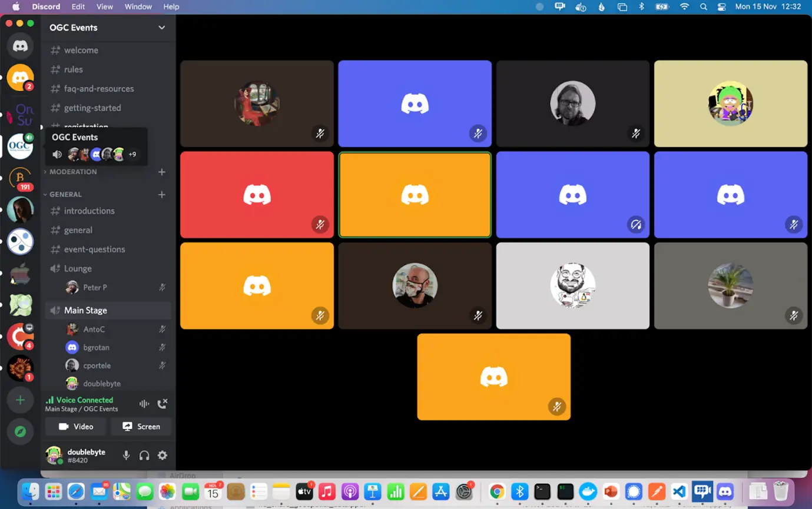This screenshot has height=509, width=812.
Task: Create channel in GENERAL category
Action: (162, 194)
